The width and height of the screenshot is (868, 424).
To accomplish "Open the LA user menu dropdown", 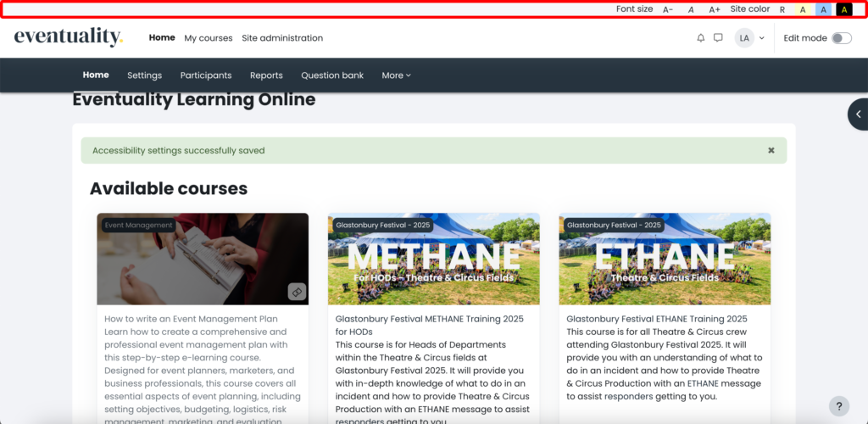I will tap(750, 38).
